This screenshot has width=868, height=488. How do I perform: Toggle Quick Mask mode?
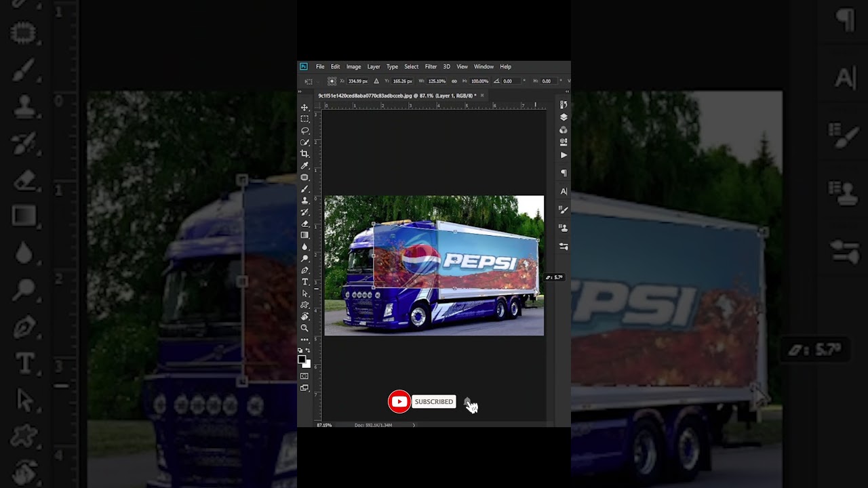coord(304,376)
